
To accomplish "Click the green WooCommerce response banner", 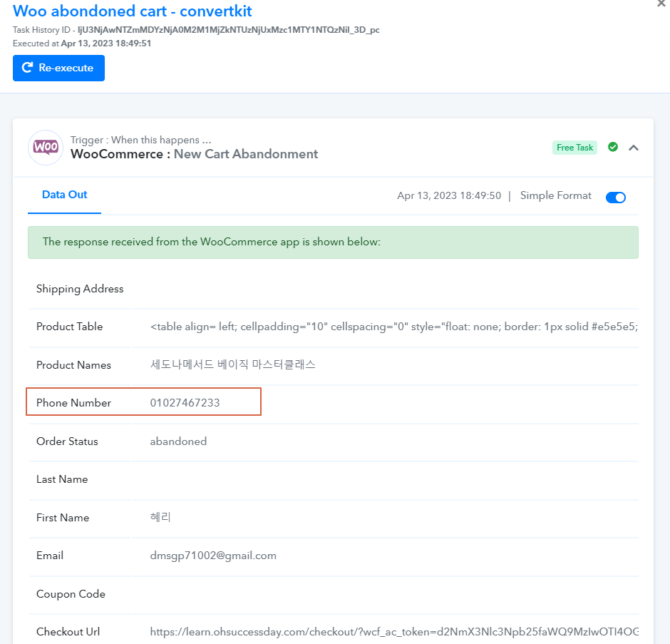I will [334, 242].
